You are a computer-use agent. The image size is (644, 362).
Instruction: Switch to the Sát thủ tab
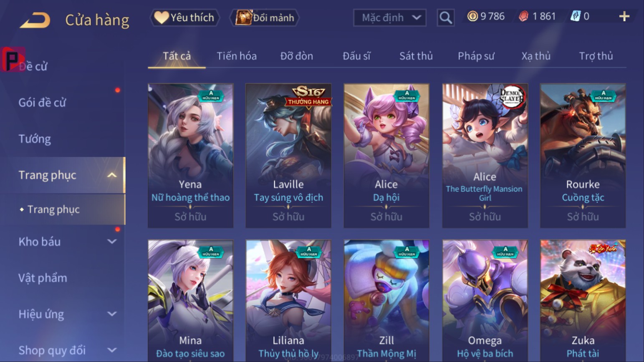[x=416, y=56]
